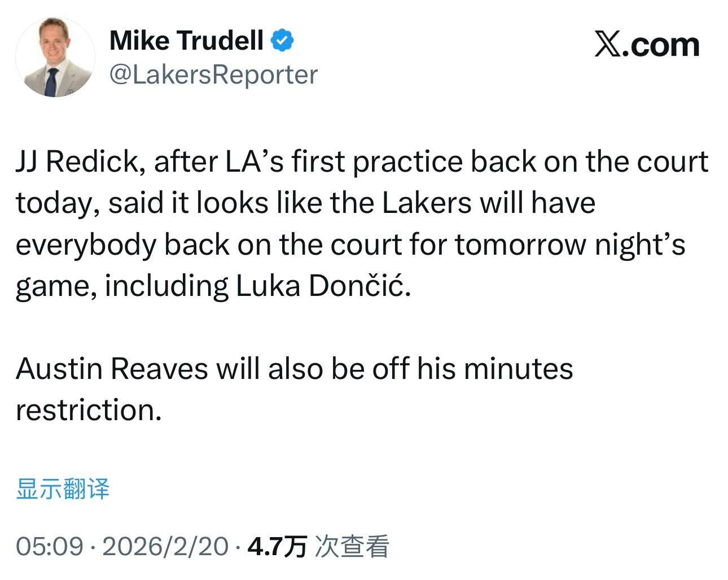Click the phrase "tomorrow night's"
The height and width of the screenshot is (580, 728).
(570, 245)
